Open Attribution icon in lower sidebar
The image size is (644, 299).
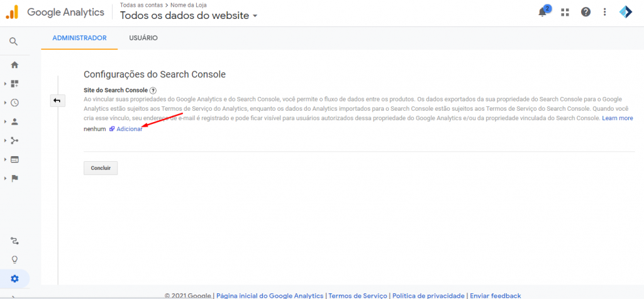14,240
